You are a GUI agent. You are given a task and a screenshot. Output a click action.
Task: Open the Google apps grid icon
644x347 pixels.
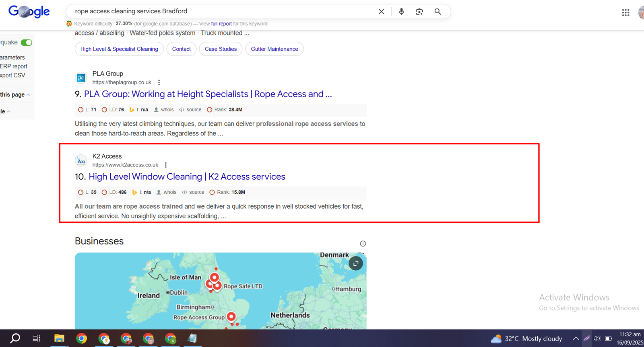coord(625,12)
